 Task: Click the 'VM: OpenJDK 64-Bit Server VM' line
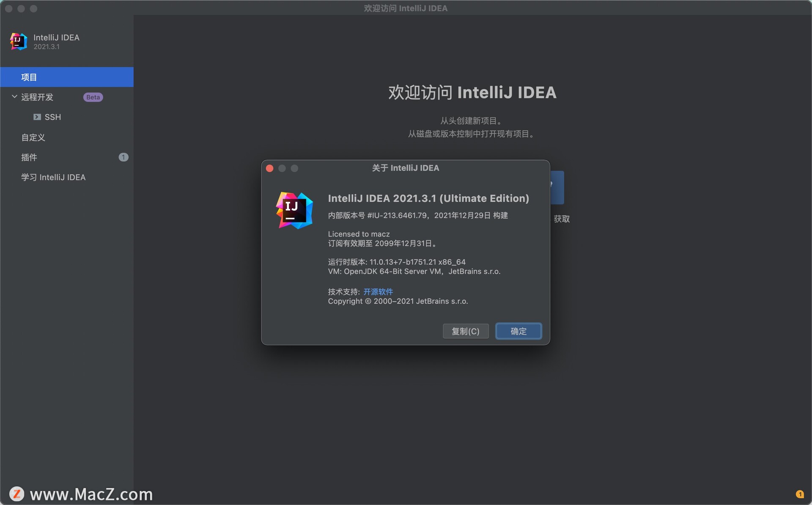click(x=414, y=272)
